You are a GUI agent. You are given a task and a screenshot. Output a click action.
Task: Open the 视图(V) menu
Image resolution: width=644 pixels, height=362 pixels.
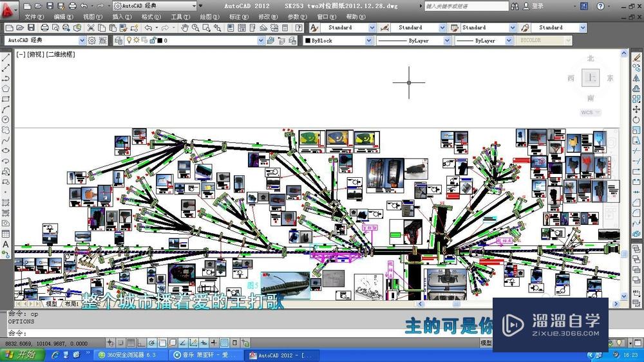tap(92, 17)
